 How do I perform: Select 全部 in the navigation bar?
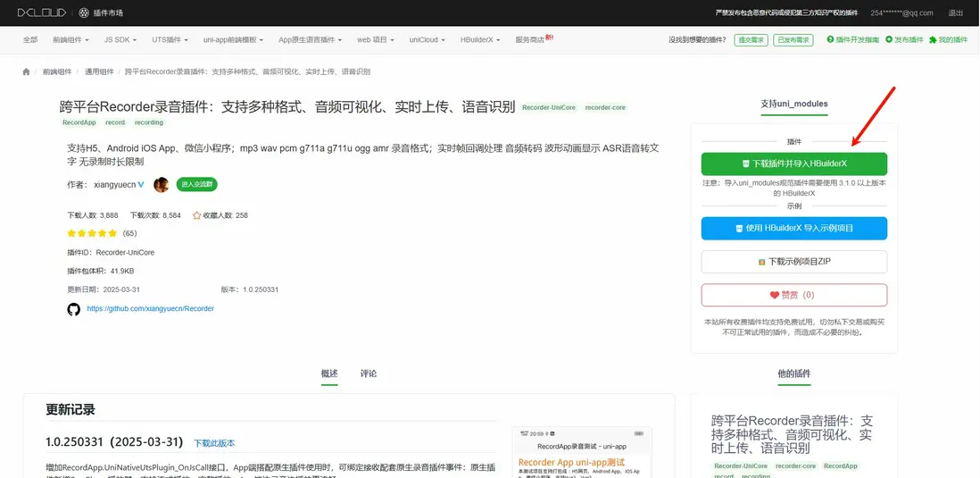[x=30, y=39]
